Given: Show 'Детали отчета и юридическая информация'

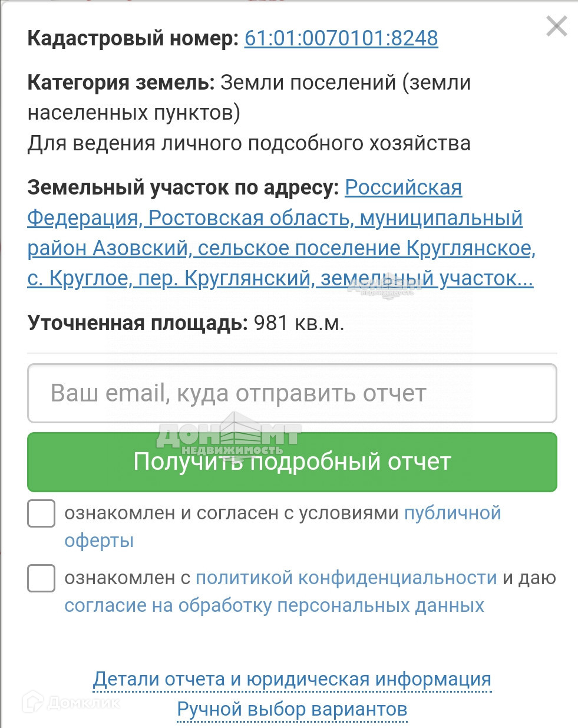Looking at the screenshot, I should click(292, 679).
